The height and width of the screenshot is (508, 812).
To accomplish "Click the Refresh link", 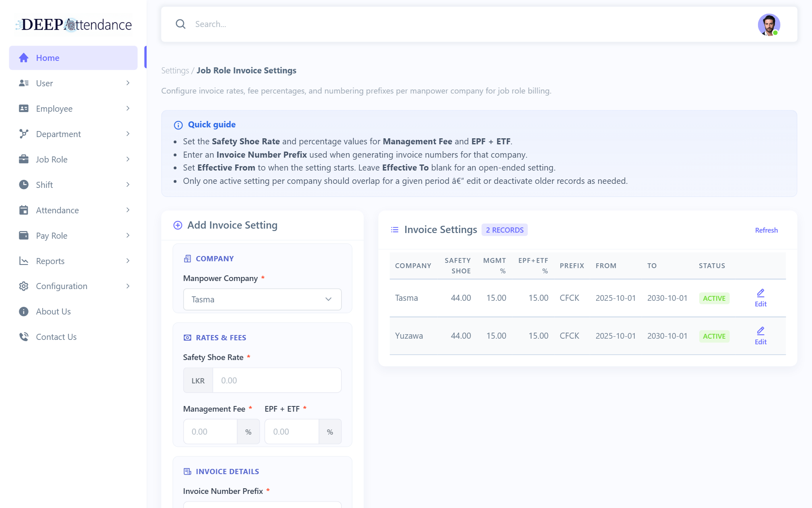I will pyautogui.click(x=766, y=230).
